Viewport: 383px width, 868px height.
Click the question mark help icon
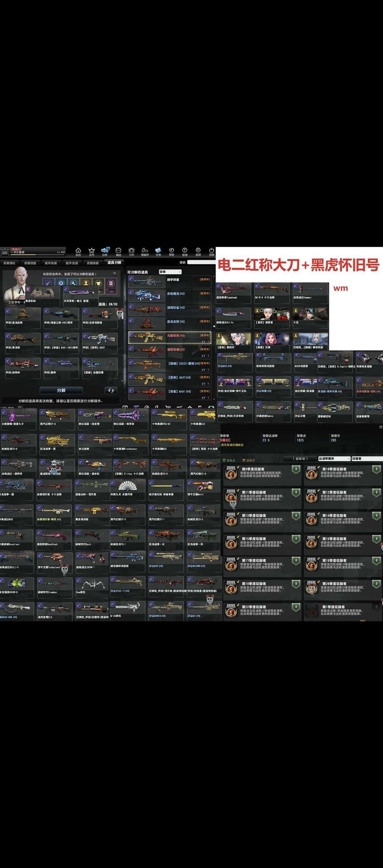pyautogui.click(x=115, y=274)
